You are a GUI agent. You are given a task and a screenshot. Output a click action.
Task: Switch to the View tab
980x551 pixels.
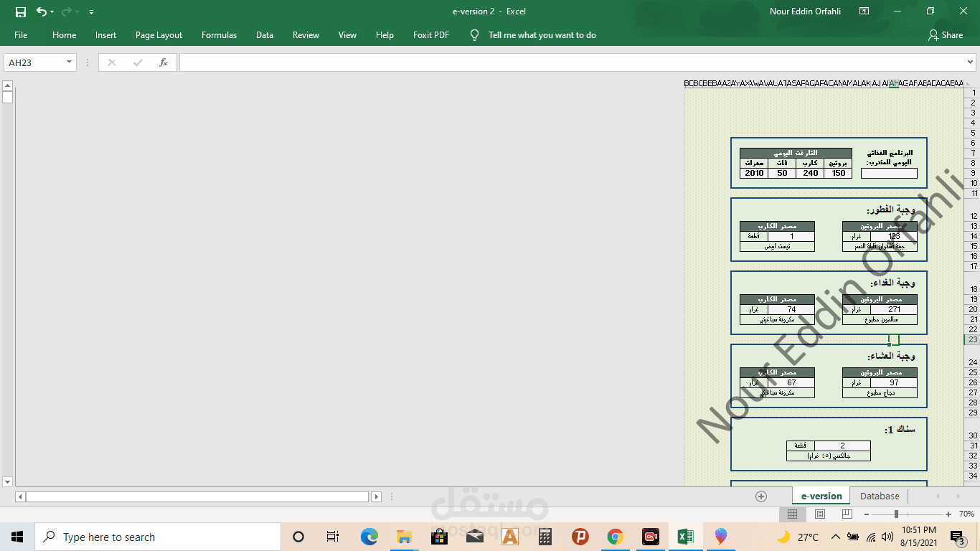[347, 35]
